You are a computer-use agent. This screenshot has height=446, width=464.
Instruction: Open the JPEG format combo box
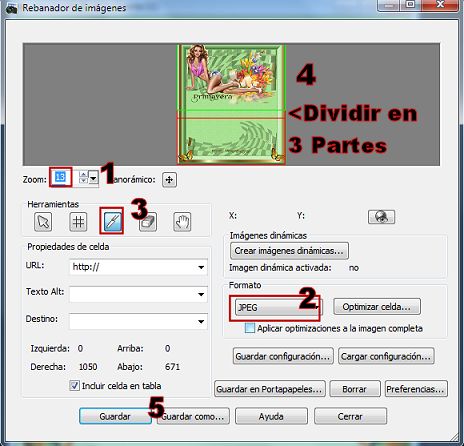(279, 307)
